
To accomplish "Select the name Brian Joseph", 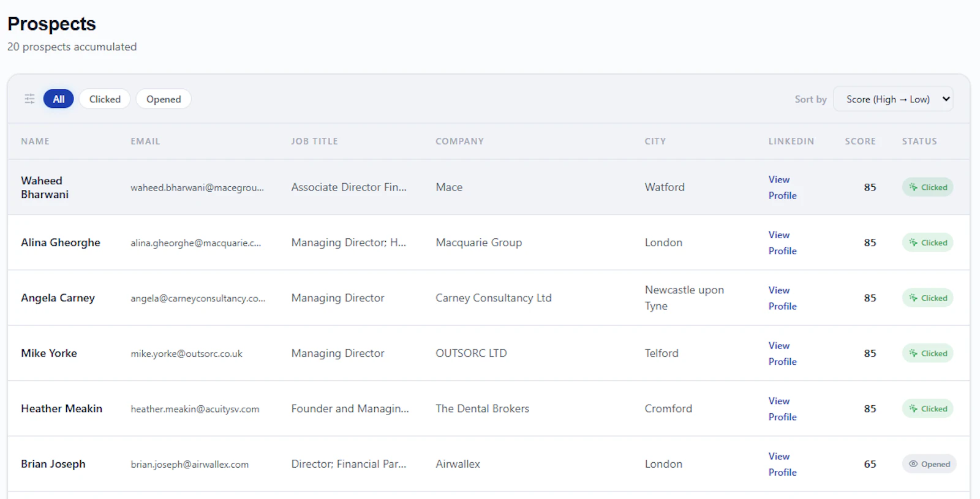I will pos(53,464).
